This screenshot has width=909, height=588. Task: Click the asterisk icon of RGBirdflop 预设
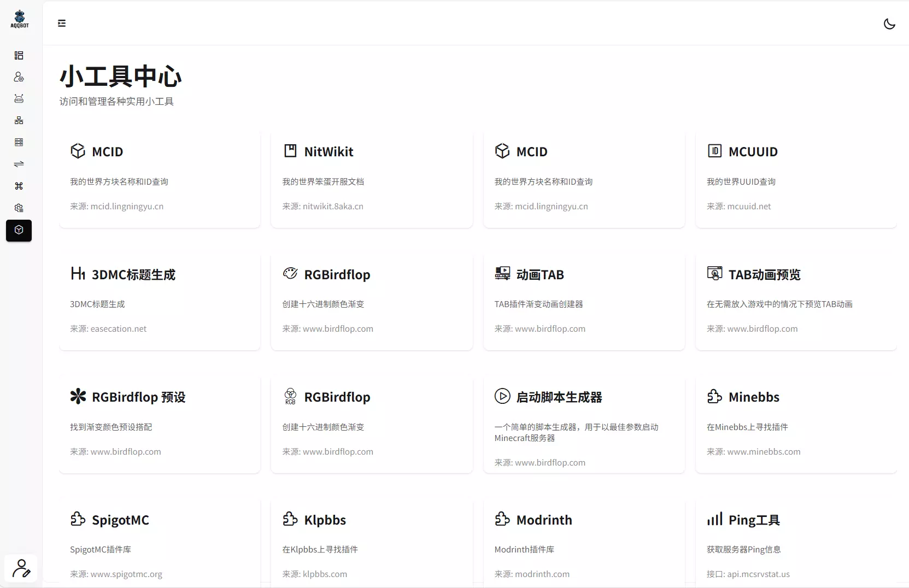coord(78,396)
